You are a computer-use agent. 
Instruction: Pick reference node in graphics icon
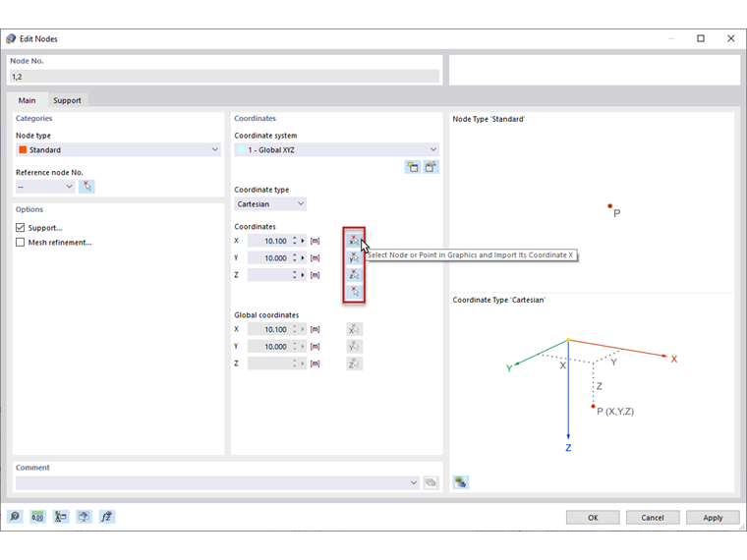click(86, 187)
